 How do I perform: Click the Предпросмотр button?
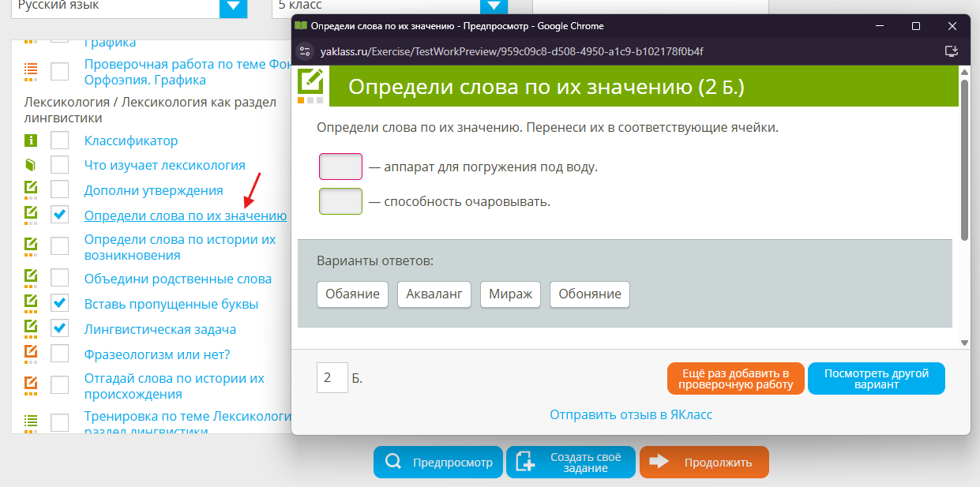point(438,463)
